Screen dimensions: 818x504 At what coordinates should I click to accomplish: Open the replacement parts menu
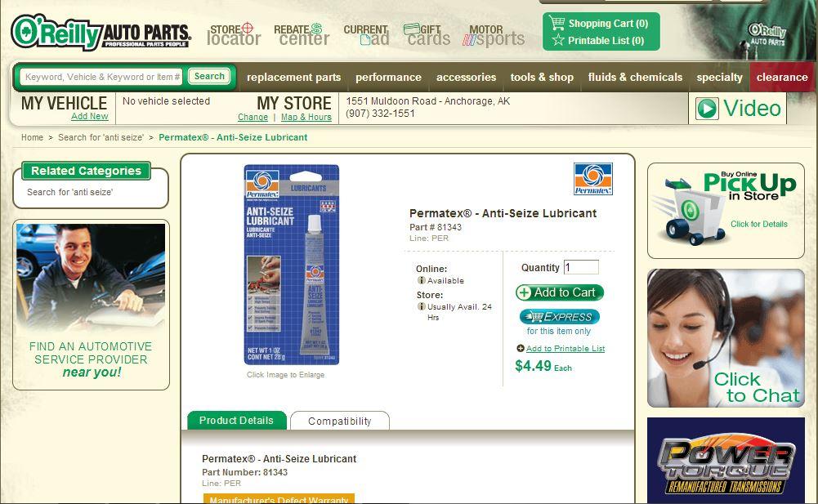[293, 78]
